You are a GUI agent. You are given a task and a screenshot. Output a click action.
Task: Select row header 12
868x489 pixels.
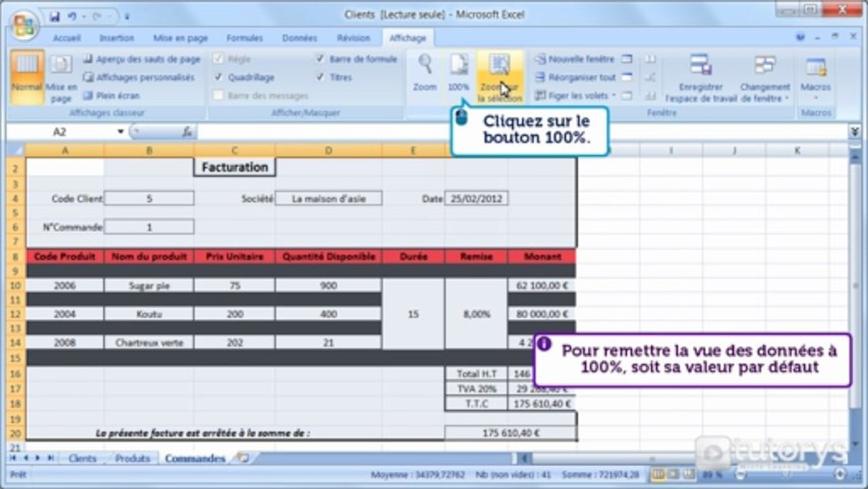pos(16,314)
